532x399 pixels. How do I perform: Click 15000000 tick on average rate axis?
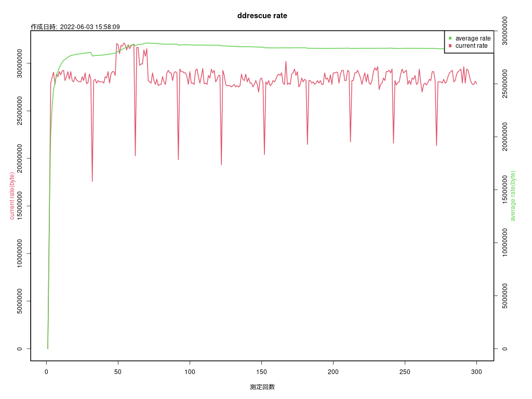click(505, 190)
